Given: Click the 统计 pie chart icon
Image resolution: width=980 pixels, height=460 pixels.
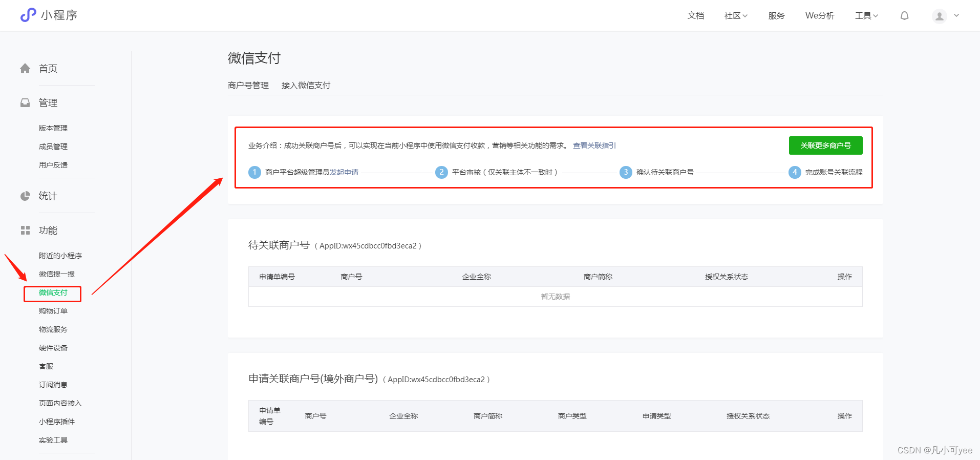Looking at the screenshot, I should (x=25, y=196).
